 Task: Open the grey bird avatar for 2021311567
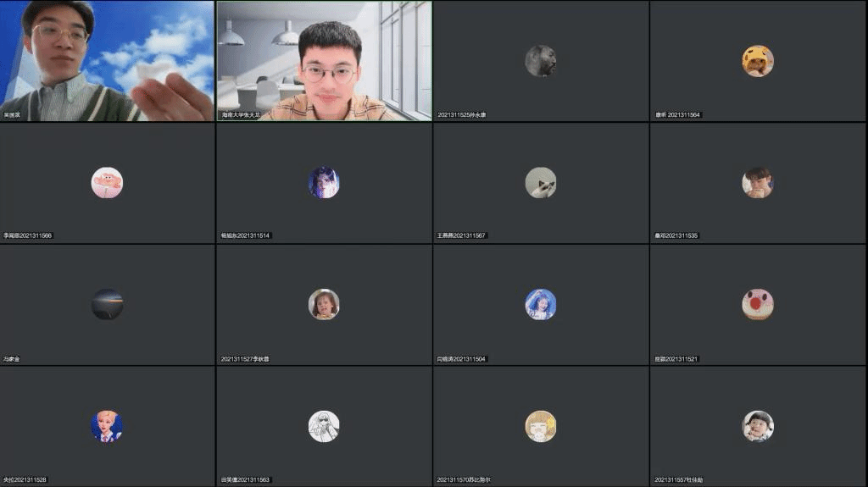point(541,183)
